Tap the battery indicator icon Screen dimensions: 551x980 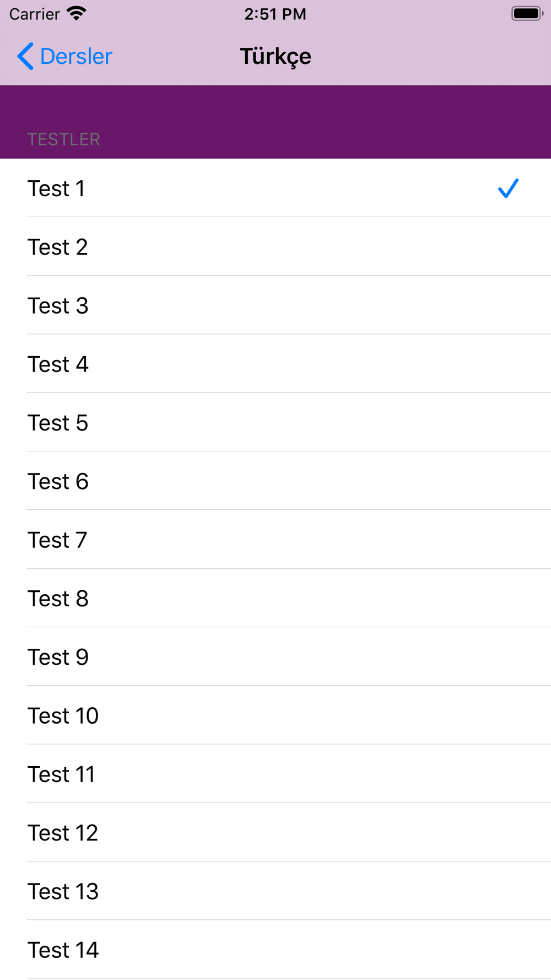(x=527, y=13)
